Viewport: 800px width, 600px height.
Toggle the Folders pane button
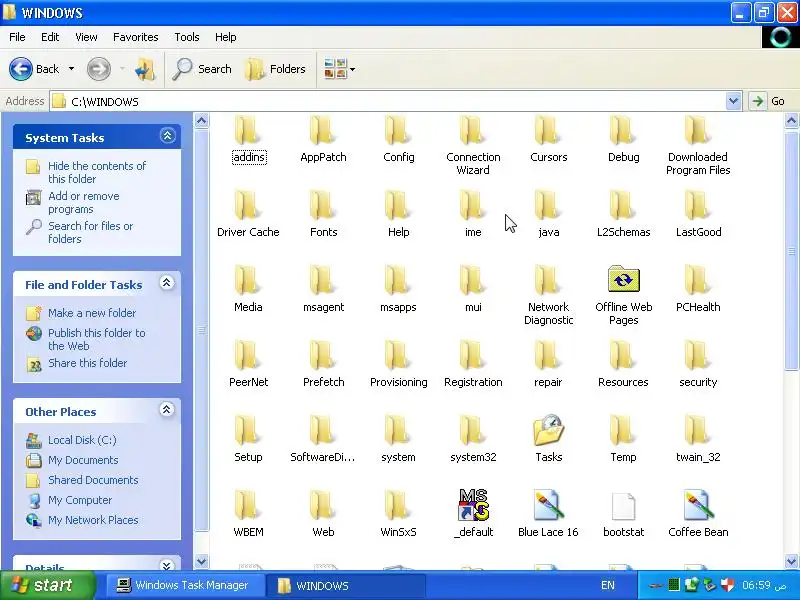[x=276, y=69]
